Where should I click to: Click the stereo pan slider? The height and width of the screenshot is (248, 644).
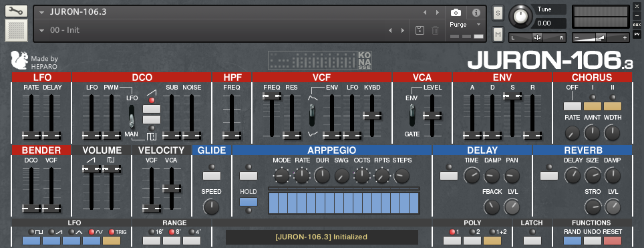538,37
